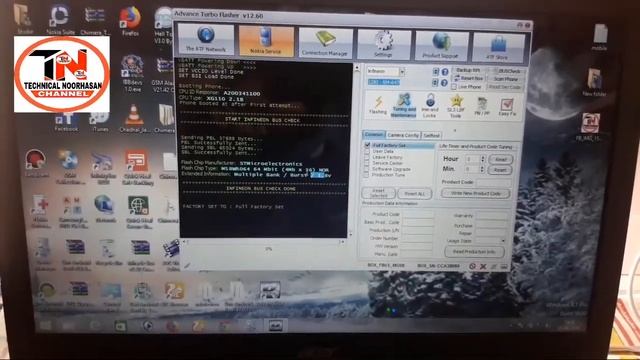Viewport: 640px width, 360px height.
Task: Click media player icon in taskbar
Action: click(x=148, y=326)
